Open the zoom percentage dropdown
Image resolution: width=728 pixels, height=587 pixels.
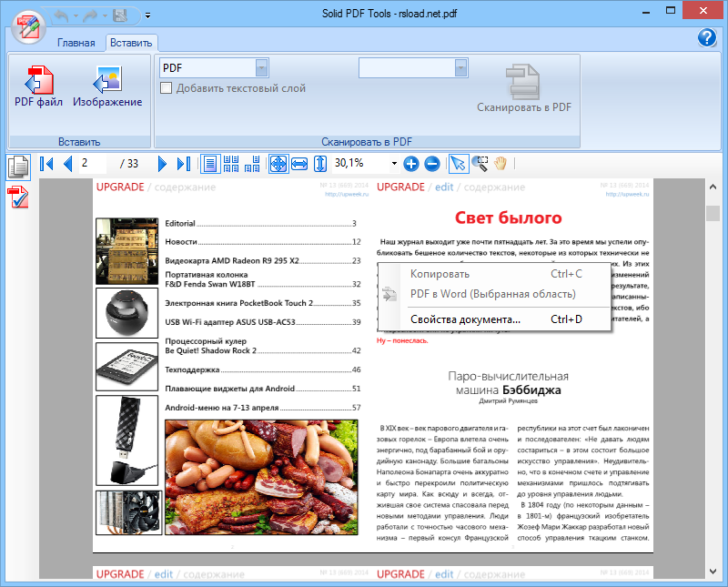point(393,164)
